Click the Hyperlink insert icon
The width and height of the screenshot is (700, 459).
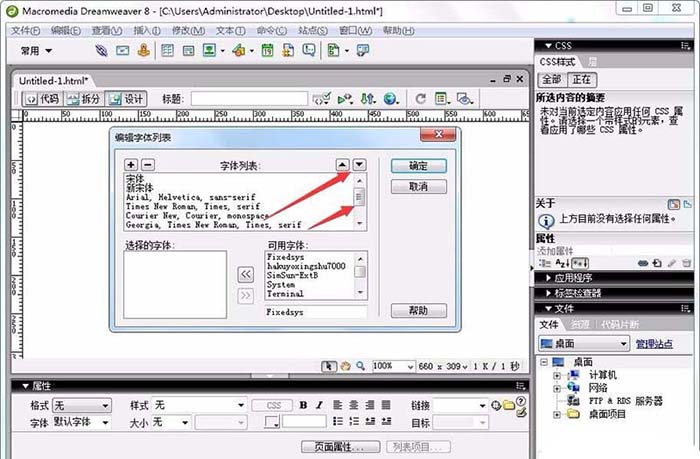click(101, 50)
